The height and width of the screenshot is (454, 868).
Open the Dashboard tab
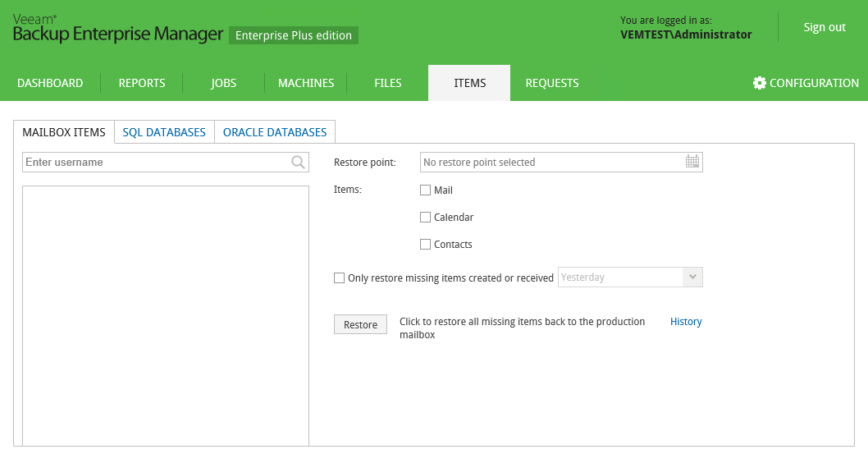50,83
